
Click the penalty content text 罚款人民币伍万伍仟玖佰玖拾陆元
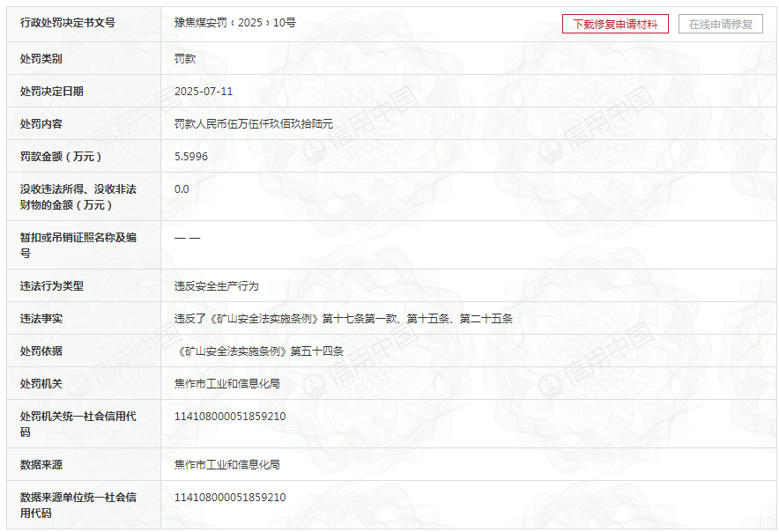tap(254, 124)
